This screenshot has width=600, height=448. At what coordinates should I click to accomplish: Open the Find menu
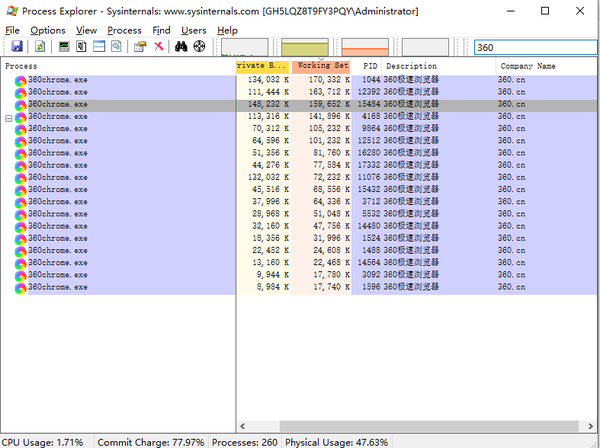point(161,30)
